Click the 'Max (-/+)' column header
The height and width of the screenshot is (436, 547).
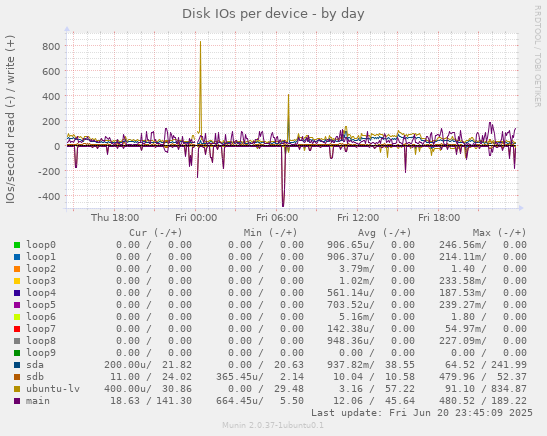coord(499,233)
